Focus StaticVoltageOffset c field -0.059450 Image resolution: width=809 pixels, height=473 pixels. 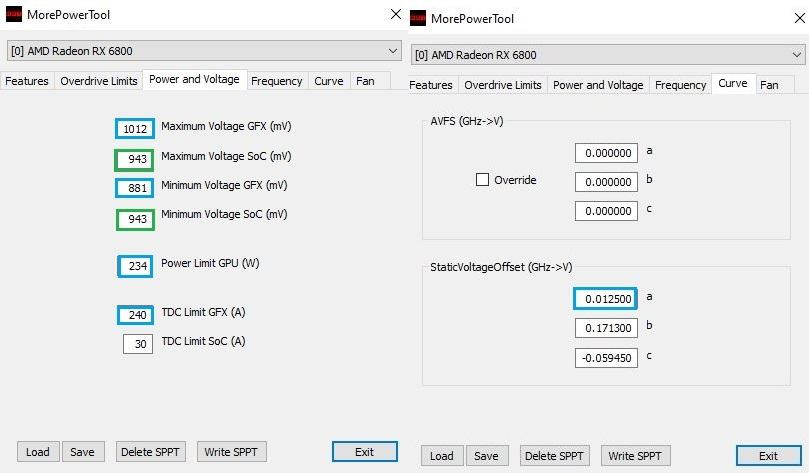(606, 358)
